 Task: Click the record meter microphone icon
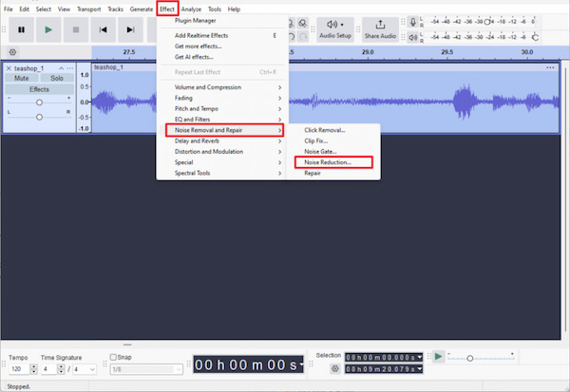point(413,22)
